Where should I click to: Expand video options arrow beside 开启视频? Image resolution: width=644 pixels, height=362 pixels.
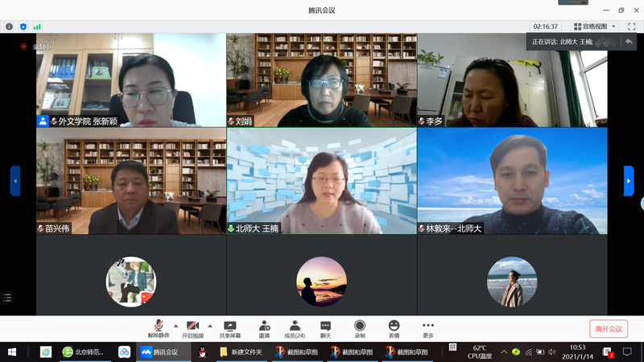coord(210,326)
